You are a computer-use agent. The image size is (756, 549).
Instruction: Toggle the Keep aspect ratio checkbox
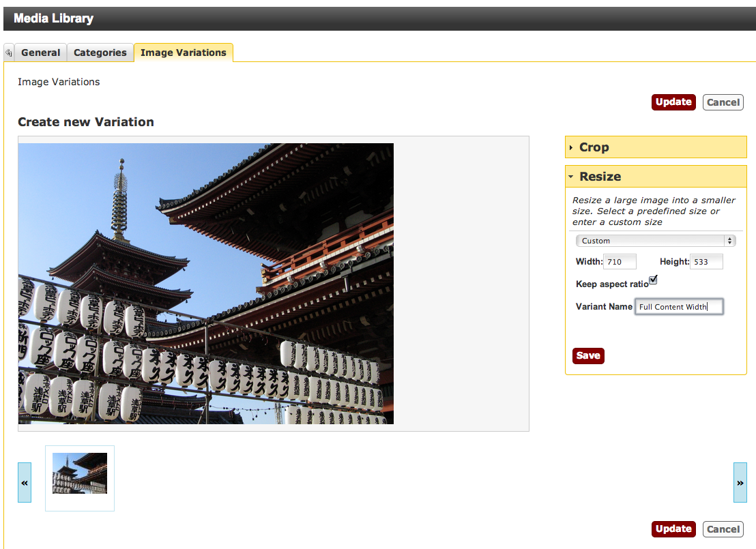coord(653,280)
